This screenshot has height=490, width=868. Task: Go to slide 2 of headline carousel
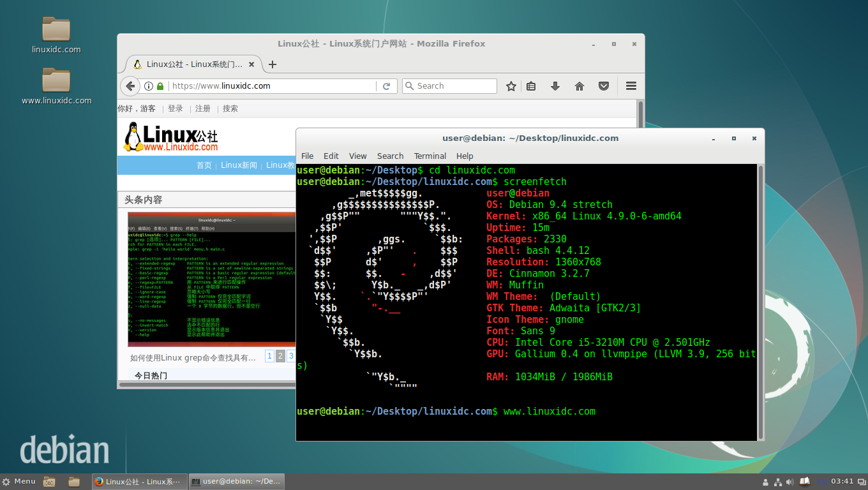[280, 356]
